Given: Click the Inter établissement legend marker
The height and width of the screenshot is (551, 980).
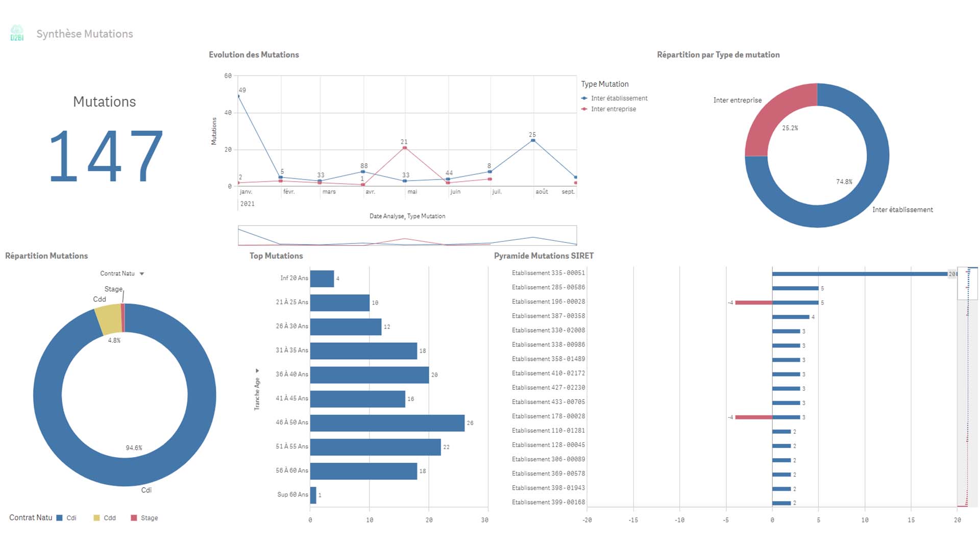Looking at the screenshot, I should pyautogui.click(x=584, y=98).
